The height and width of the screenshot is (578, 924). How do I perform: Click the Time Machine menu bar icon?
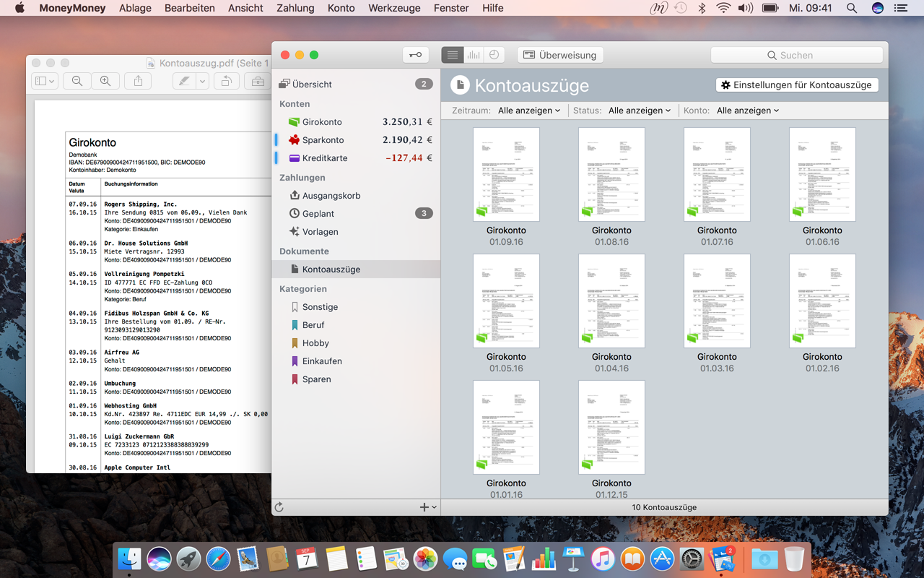point(681,8)
